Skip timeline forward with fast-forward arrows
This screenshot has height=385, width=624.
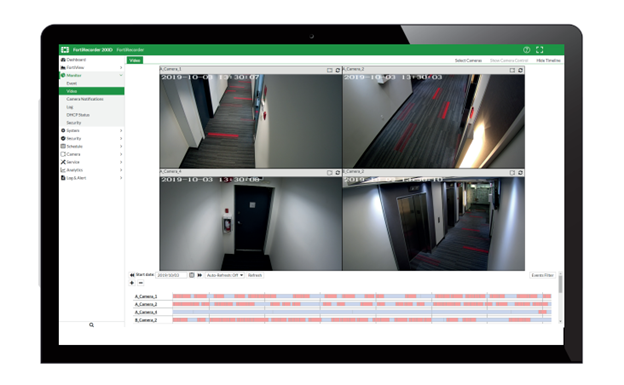click(x=200, y=275)
